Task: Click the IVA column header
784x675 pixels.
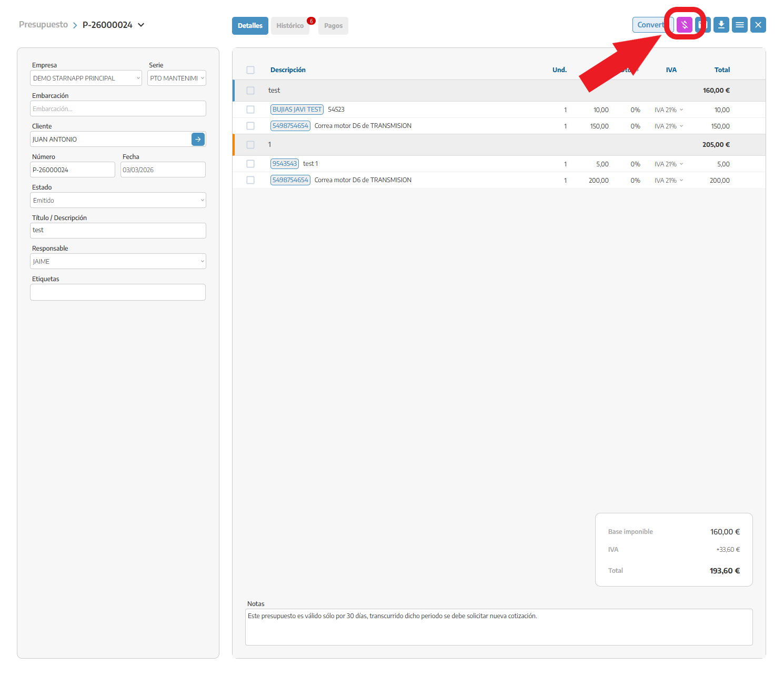Action: pos(671,70)
